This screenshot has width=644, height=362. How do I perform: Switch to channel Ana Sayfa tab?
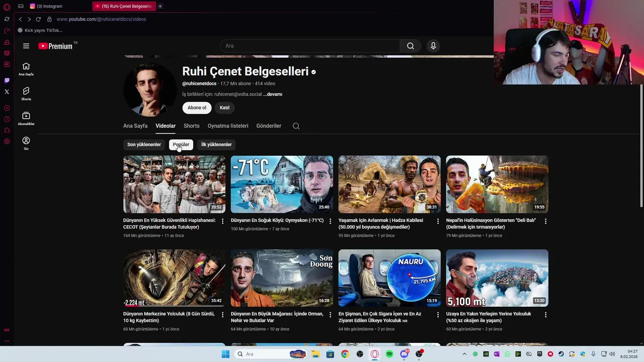pyautogui.click(x=135, y=126)
